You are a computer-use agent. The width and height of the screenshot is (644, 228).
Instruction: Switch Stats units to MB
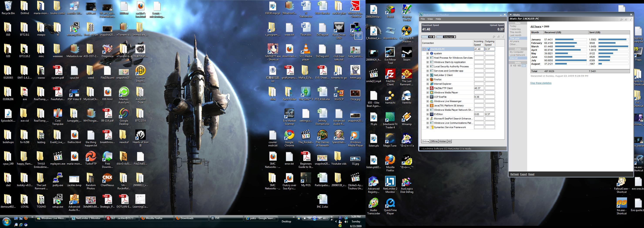519,66
